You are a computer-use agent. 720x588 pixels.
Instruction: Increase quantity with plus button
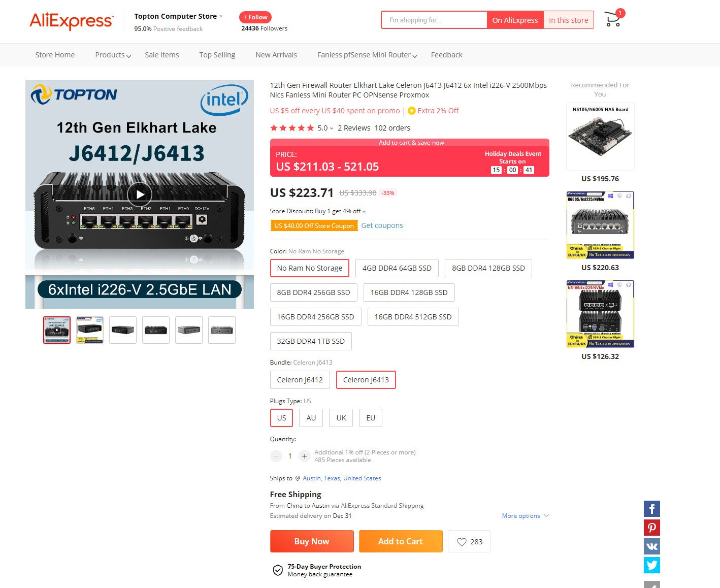[x=304, y=456]
